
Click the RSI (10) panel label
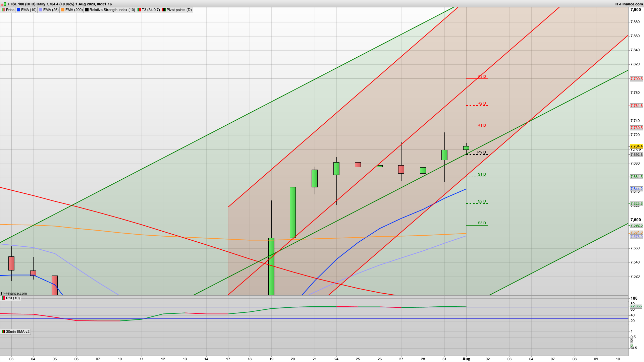click(x=11, y=298)
